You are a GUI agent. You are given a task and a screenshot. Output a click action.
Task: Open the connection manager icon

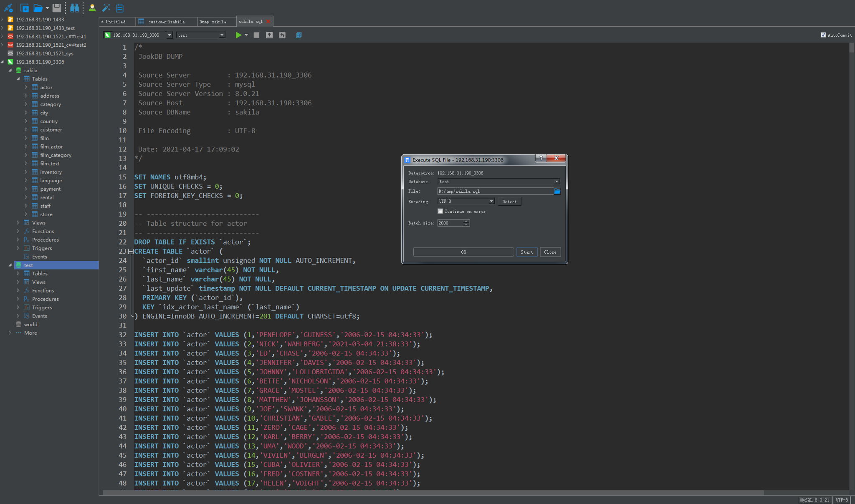click(x=8, y=8)
